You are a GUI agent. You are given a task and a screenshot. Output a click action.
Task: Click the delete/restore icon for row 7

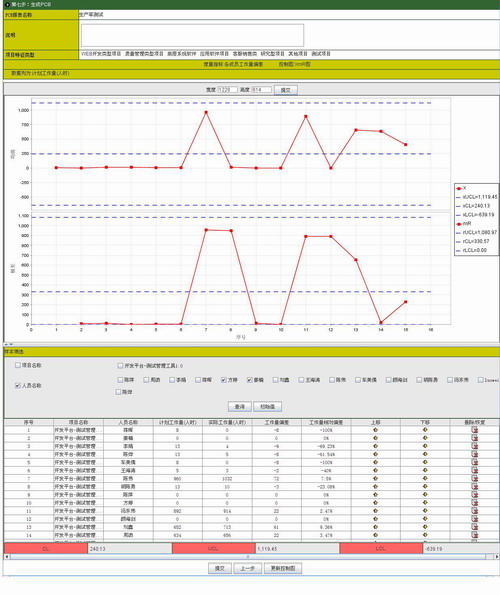coord(475,479)
